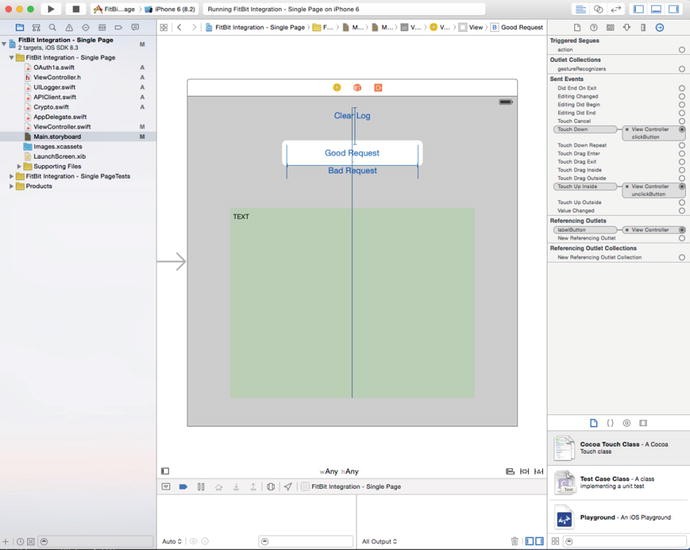Switch to the Media library tab

click(643, 423)
